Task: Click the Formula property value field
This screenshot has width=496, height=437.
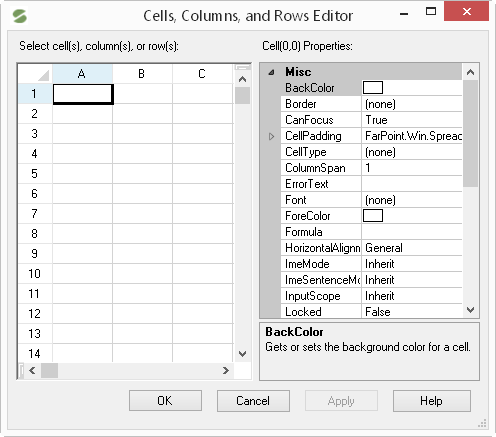Action: pos(412,232)
